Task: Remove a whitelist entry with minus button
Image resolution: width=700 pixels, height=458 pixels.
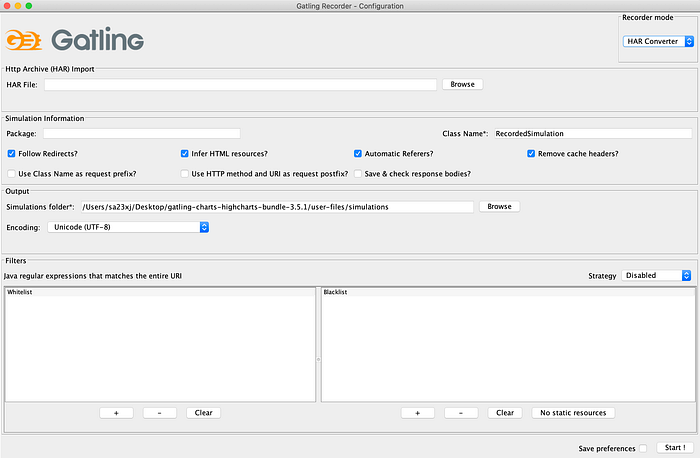Action: click(x=159, y=413)
